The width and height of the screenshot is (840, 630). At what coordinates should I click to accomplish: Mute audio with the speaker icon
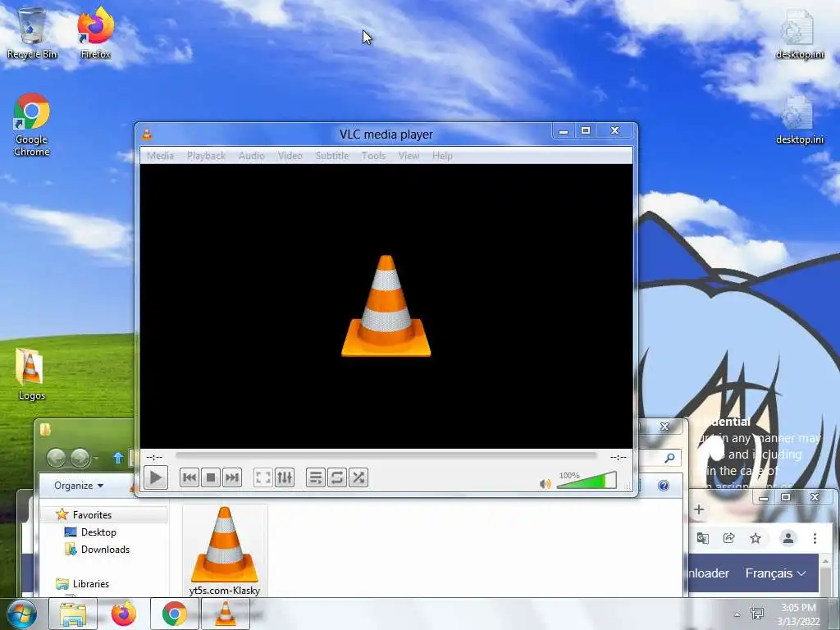pos(546,484)
